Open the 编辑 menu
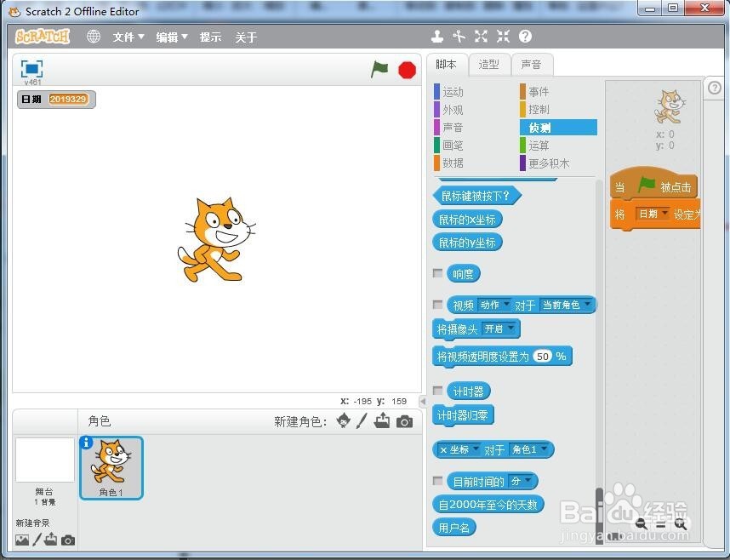The image size is (730, 560). point(171,37)
